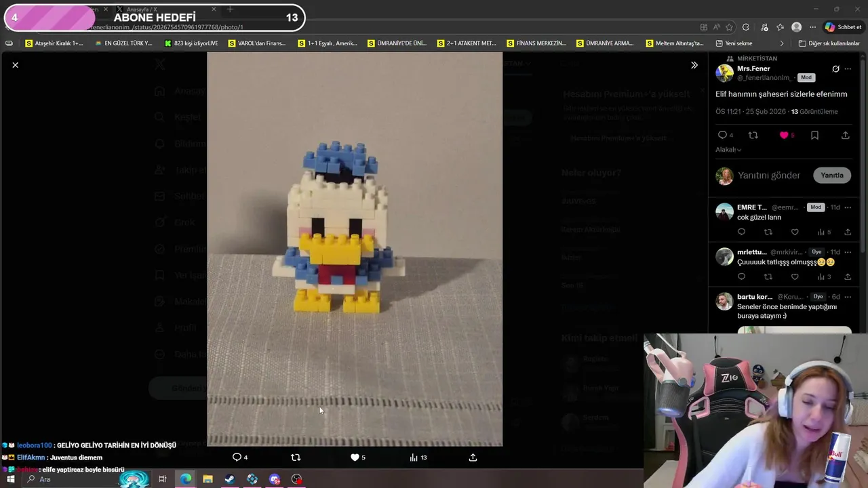Like heart icon below the enlarged photo

[355, 457]
